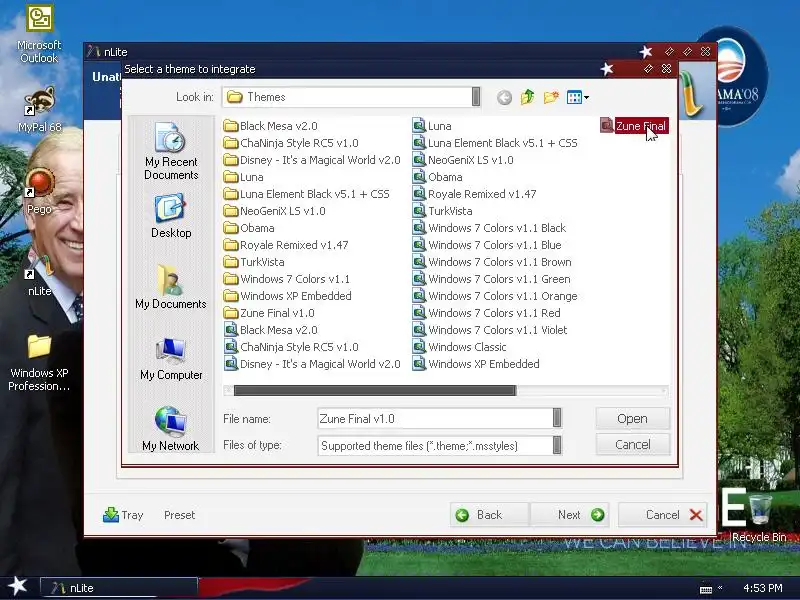Select the Zune Final v1.0 folder
800x600 pixels.
(x=269, y=313)
